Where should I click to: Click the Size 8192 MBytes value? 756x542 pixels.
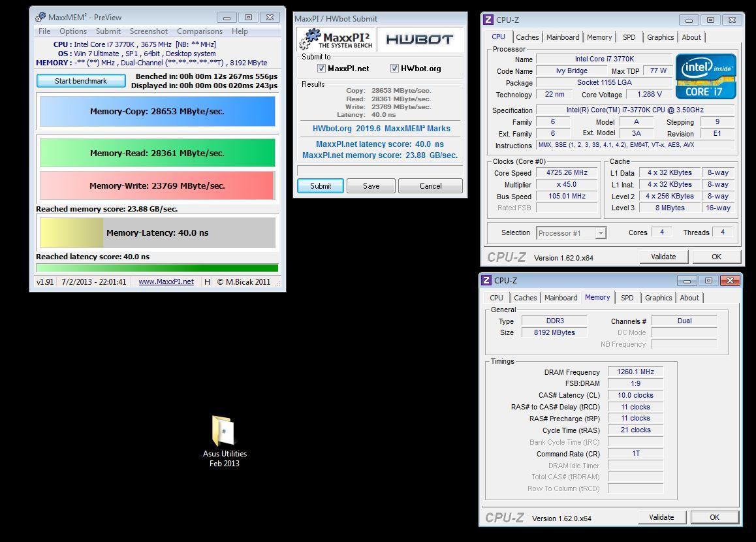(x=554, y=333)
